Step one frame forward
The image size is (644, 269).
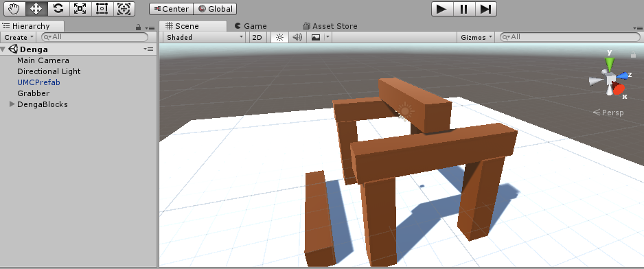pyautogui.click(x=485, y=9)
